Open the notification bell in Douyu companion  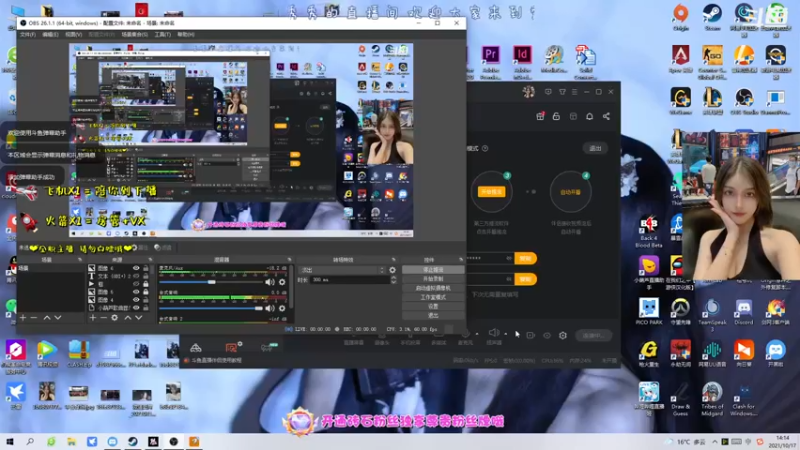click(589, 116)
